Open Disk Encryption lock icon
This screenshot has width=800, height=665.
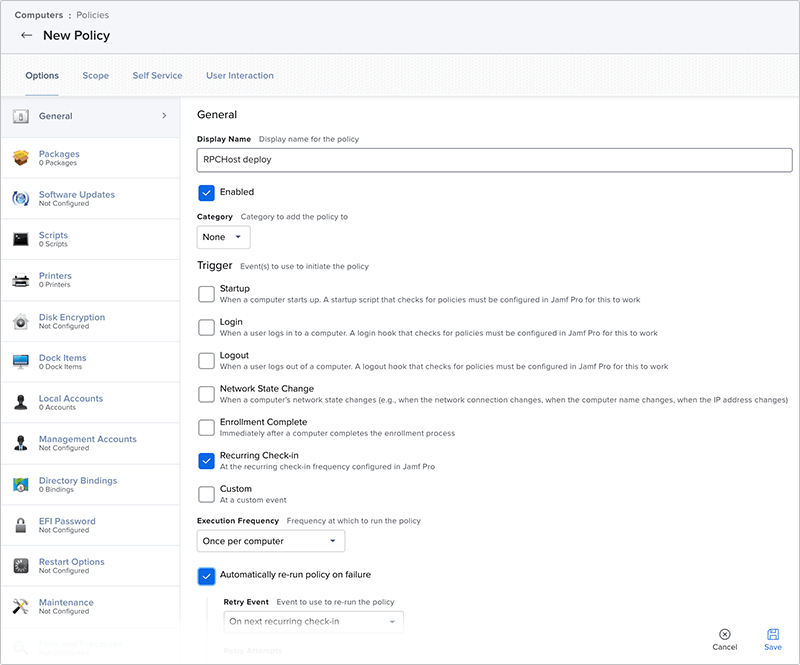[20, 321]
